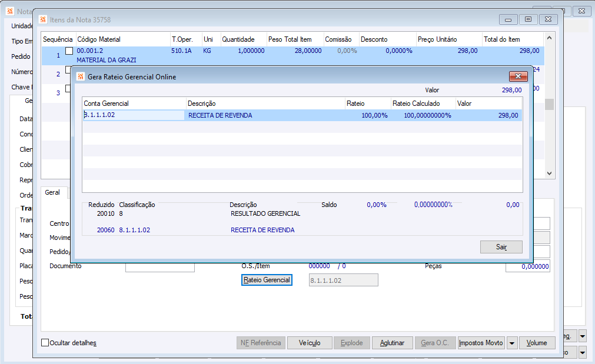595x364 pixels.
Task: Click the Saldo percentage 0,00%
Action: (x=377, y=205)
